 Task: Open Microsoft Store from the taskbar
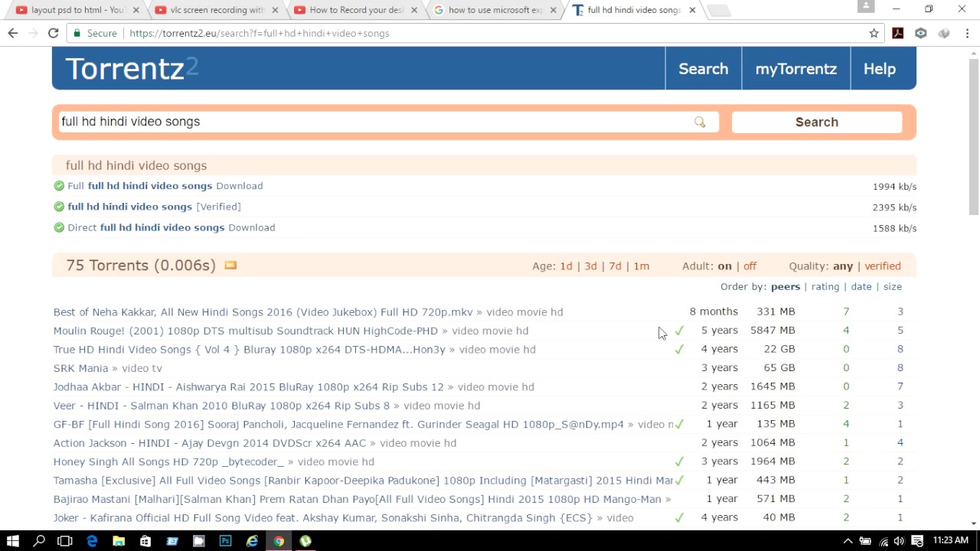point(145,540)
